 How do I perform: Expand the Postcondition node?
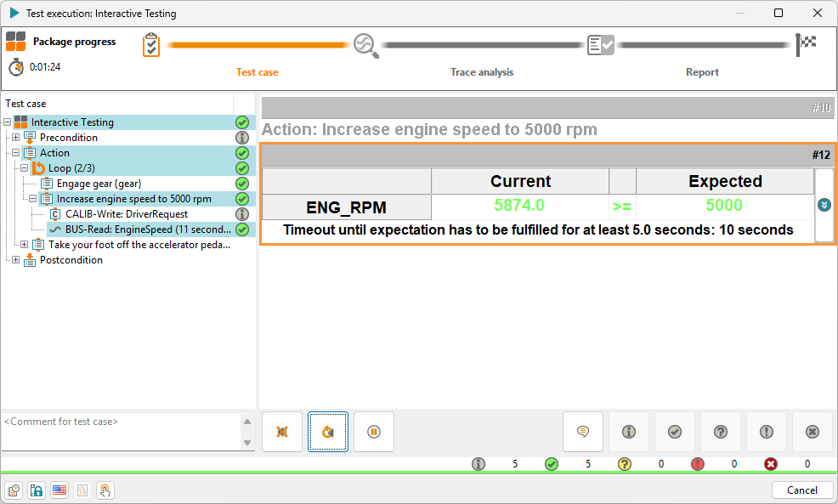pos(16,260)
